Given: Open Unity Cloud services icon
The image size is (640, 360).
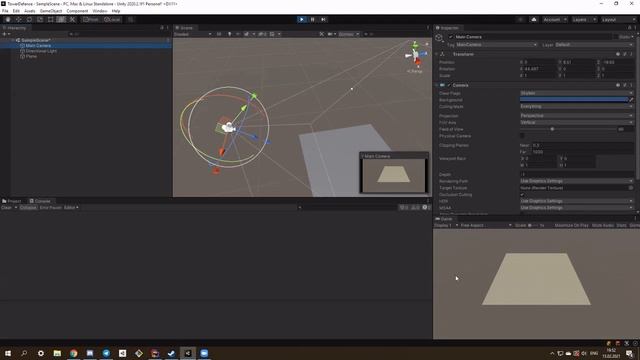Looking at the screenshot, I should point(533,19).
